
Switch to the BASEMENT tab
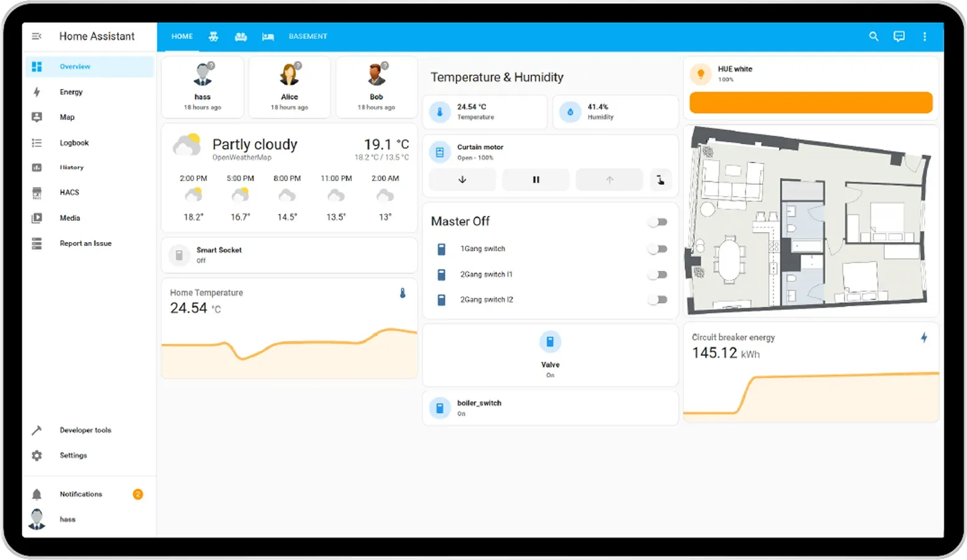[307, 36]
